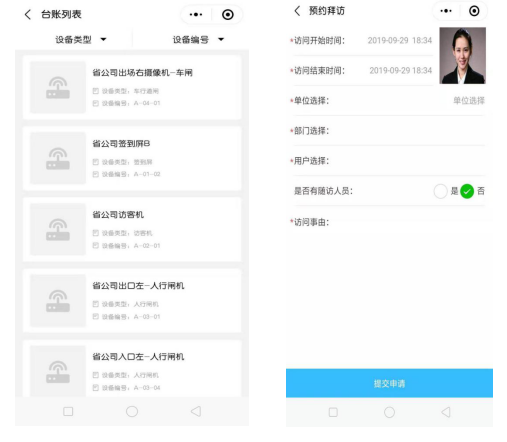Tap the device icon for 省公司出口左-人行闸机

click(x=58, y=300)
